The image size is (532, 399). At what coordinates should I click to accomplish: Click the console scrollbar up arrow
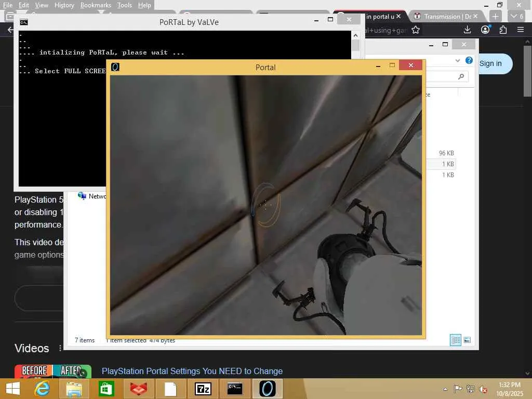click(355, 35)
